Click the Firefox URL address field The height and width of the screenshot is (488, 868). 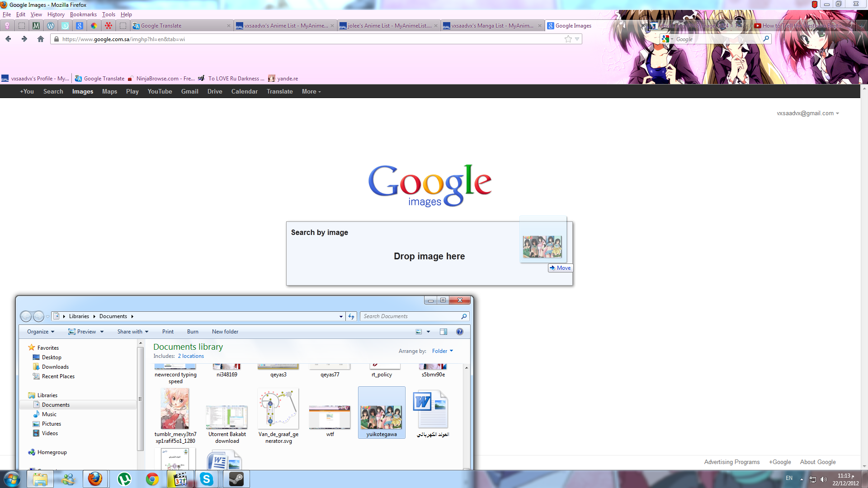coord(312,39)
